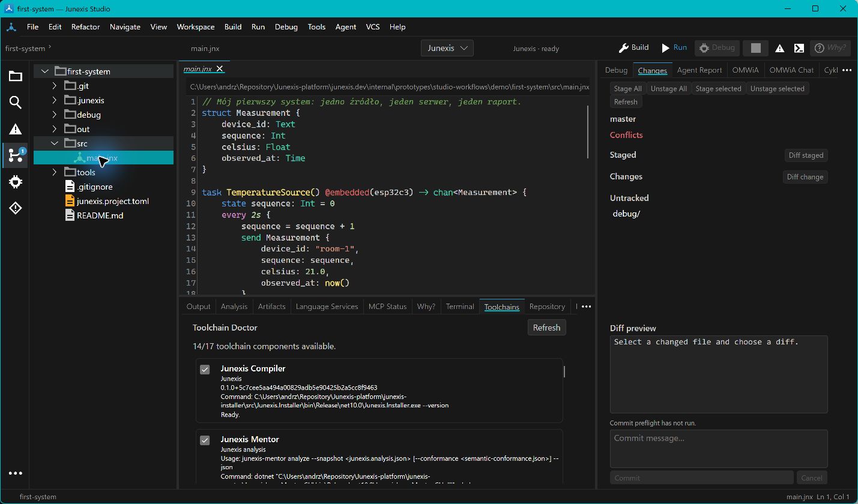Image resolution: width=858 pixels, height=504 pixels.
Task: Open the Search magnifier in sidebar
Action: [16, 103]
